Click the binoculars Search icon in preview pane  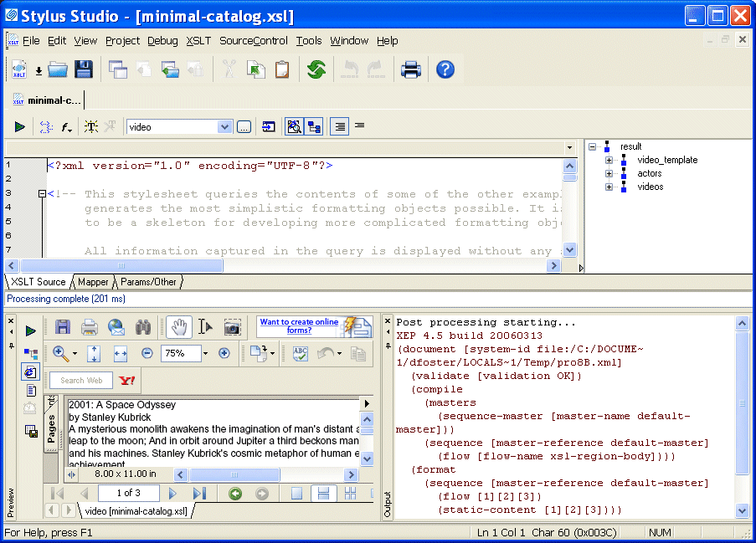(x=143, y=327)
